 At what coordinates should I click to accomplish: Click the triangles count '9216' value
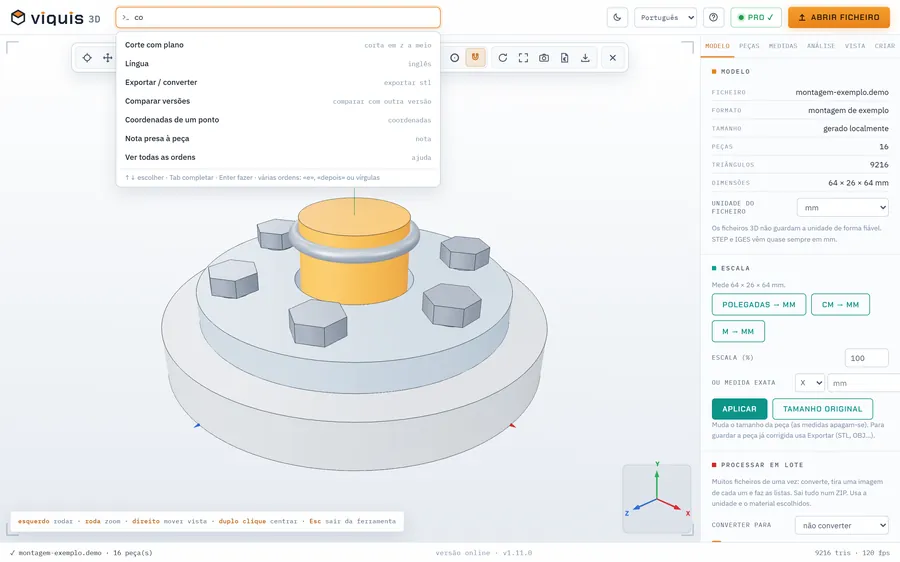point(879,165)
